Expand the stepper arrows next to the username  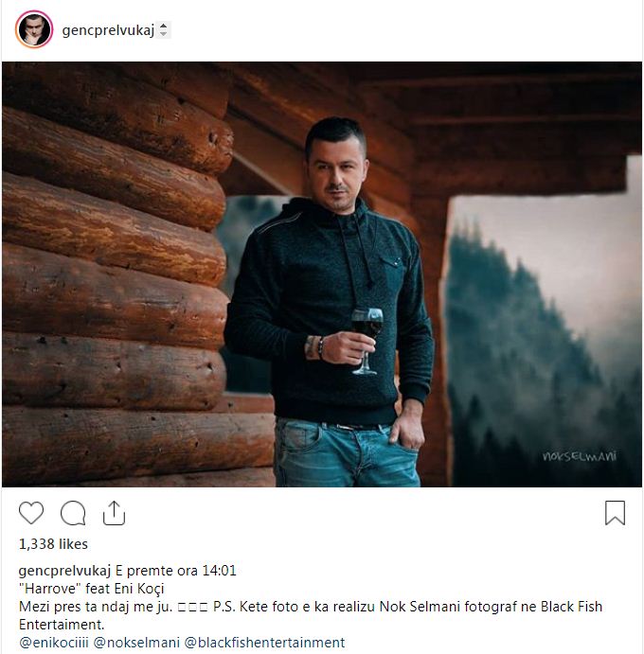[x=164, y=29]
